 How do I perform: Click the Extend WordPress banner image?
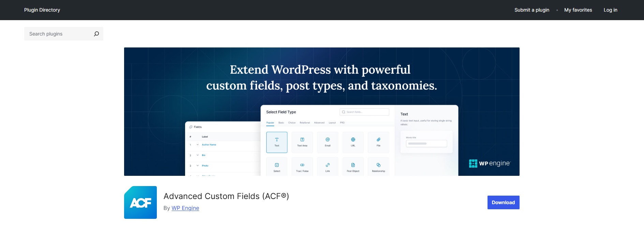coord(322,112)
